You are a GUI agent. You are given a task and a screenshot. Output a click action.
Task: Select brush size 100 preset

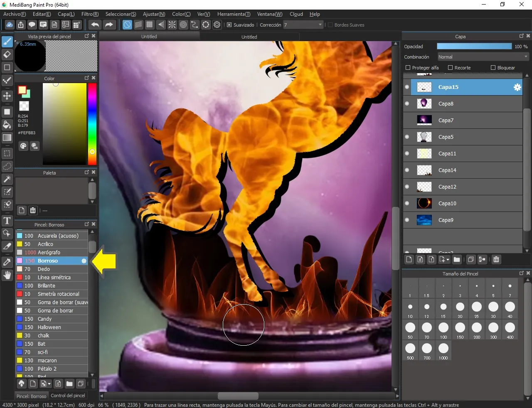point(443,330)
